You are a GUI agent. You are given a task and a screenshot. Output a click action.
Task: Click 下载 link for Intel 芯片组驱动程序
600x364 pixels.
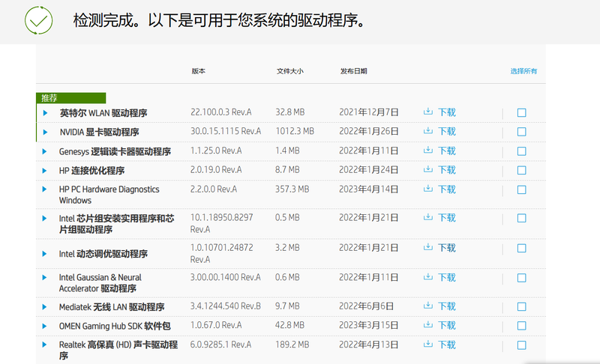447,218
